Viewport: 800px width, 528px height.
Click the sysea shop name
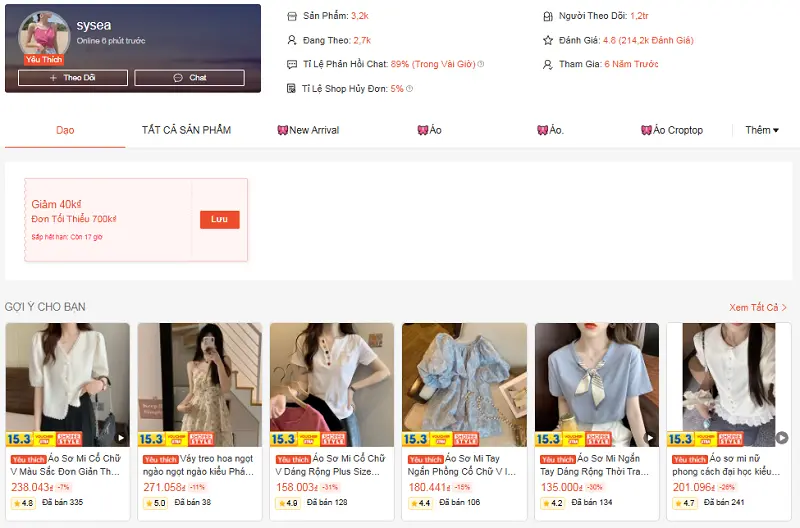(x=94, y=25)
